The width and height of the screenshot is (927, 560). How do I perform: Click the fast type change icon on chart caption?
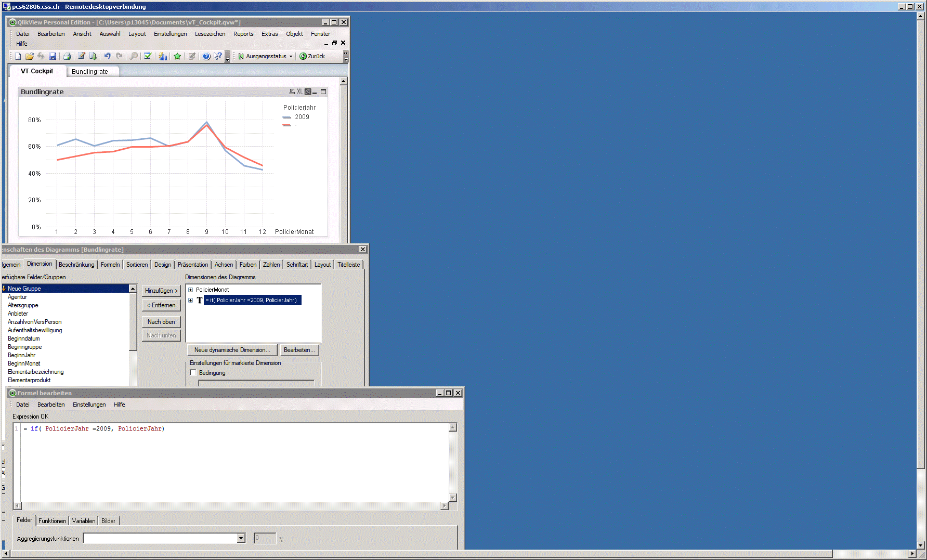[x=308, y=92]
